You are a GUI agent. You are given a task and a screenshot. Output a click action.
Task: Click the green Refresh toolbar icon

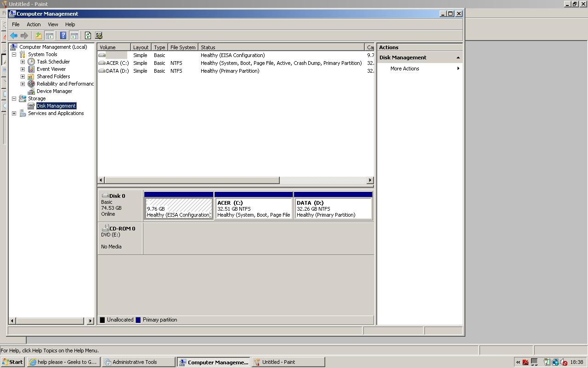[88, 35]
